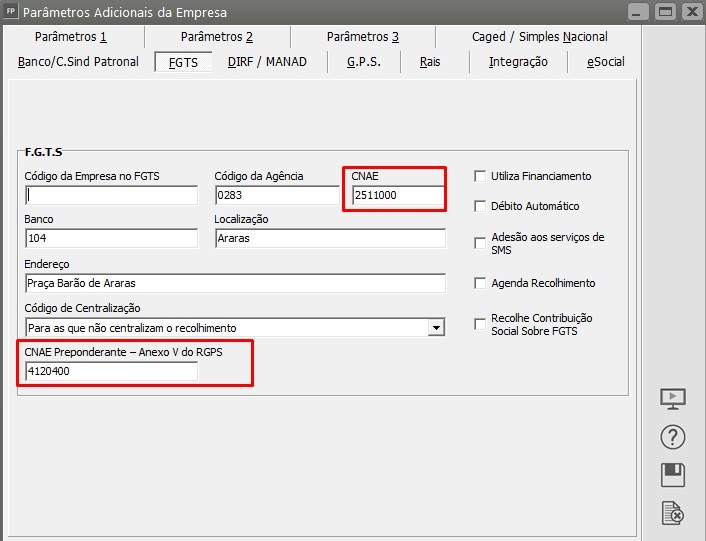Click the CNAE field containing 2511000
706x541 pixels.
pos(397,195)
